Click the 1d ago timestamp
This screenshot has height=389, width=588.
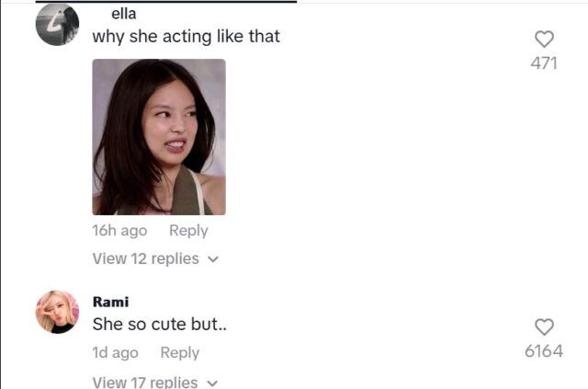coord(116,352)
